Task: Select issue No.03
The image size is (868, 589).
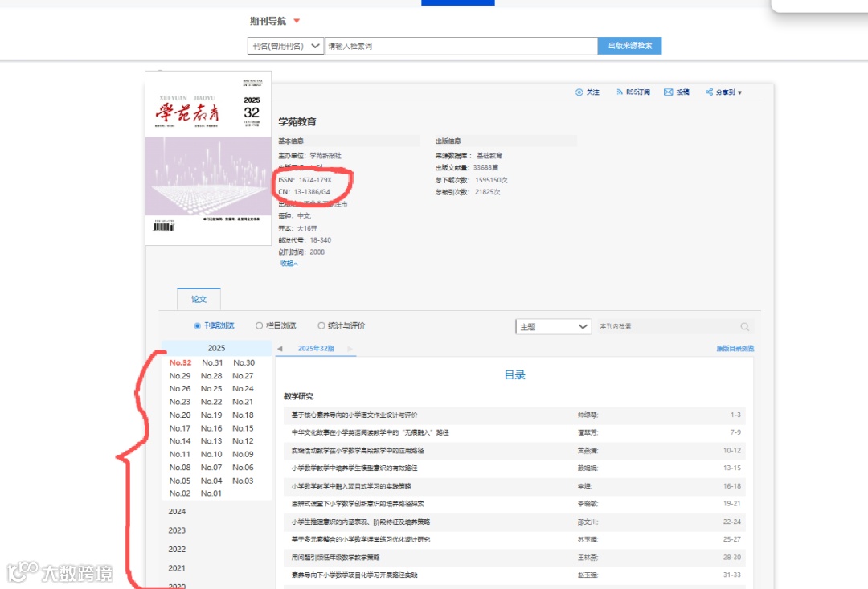Action: pyautogui.click(x=243, y=481)
